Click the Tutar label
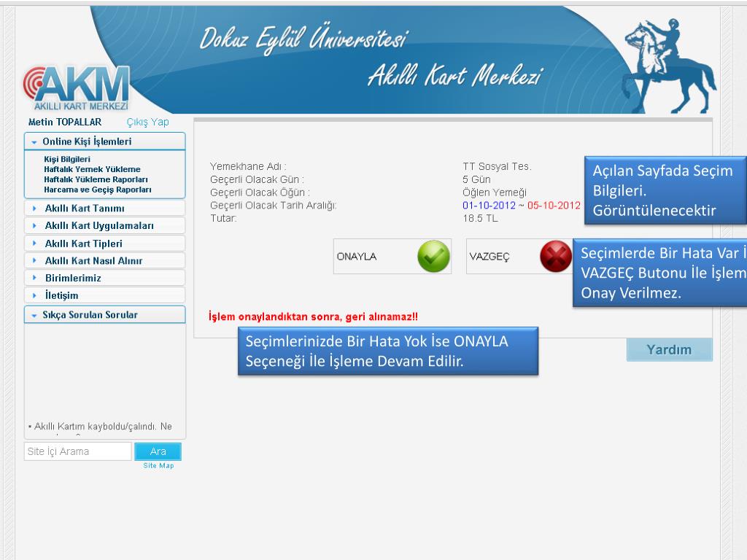The width and height of the screenshot is (747, 560). pyautogui.click(x=223, y=218)
